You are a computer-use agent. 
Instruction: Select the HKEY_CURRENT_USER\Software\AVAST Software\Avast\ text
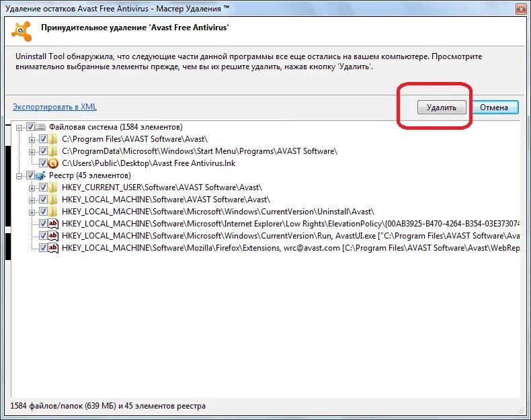162,187
